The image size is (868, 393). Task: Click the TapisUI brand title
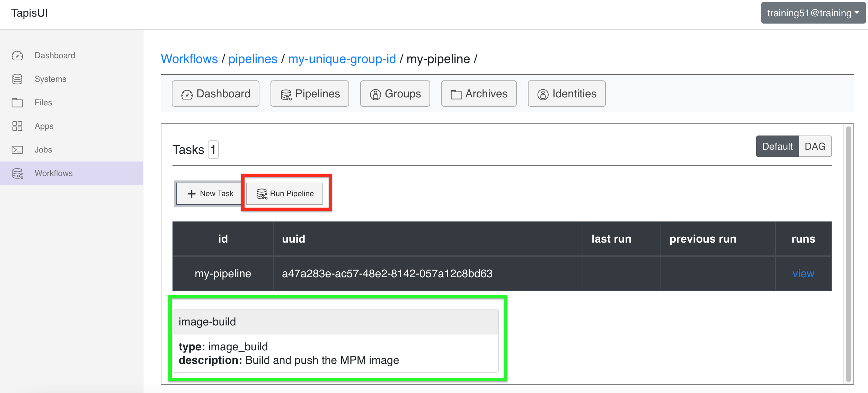pyautogui.click(x=29, y=13)
